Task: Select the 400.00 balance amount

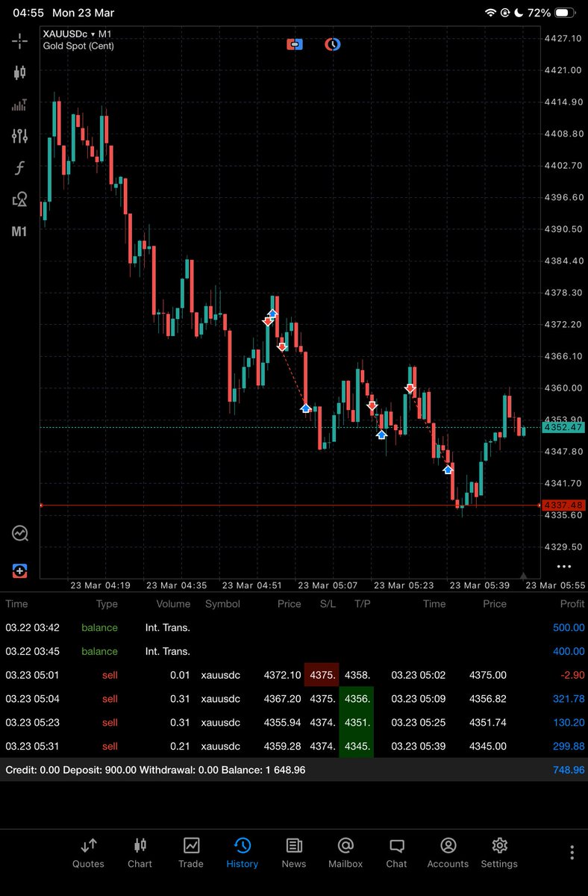Action: 569,652
